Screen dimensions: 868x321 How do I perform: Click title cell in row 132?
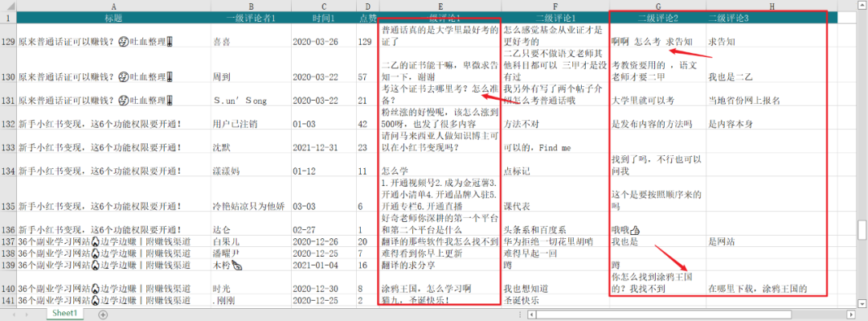(113, 117)
